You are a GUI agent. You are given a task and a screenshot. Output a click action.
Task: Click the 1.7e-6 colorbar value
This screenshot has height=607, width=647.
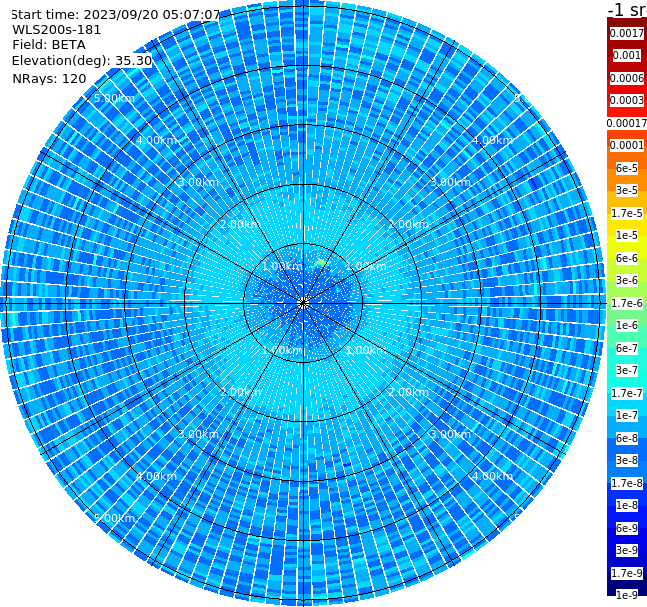click(627, 303)
